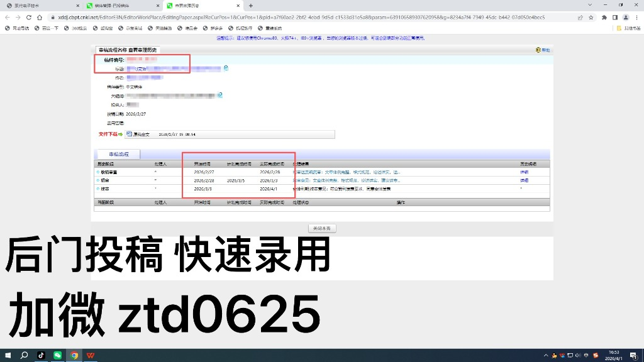Image resolution: width=644 pixels, height=362 pixels.
Task: Click the 关闭本页 button
Action: [x=322, y=228]
